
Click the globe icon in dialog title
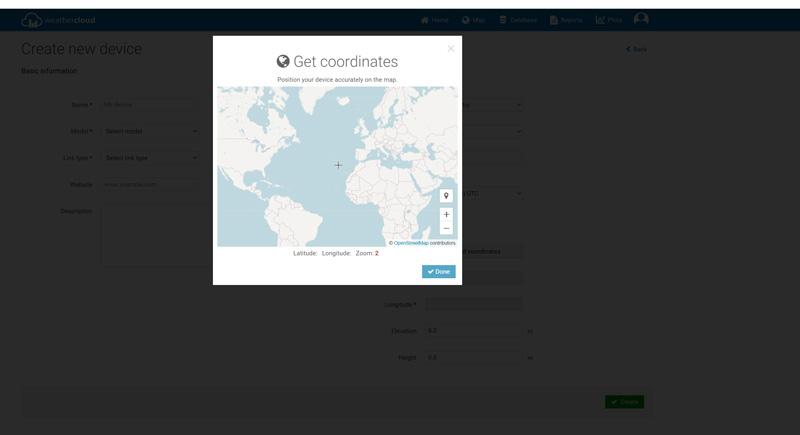283,61
